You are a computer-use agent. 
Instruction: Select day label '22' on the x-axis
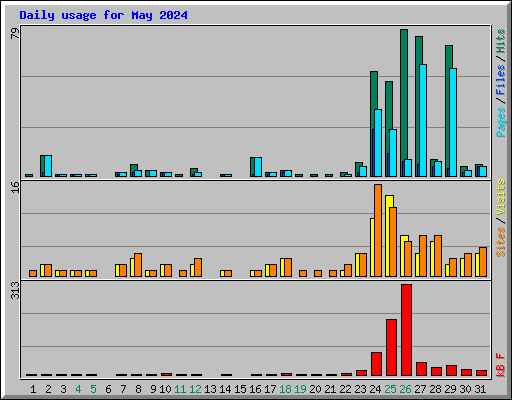(345, 389)
